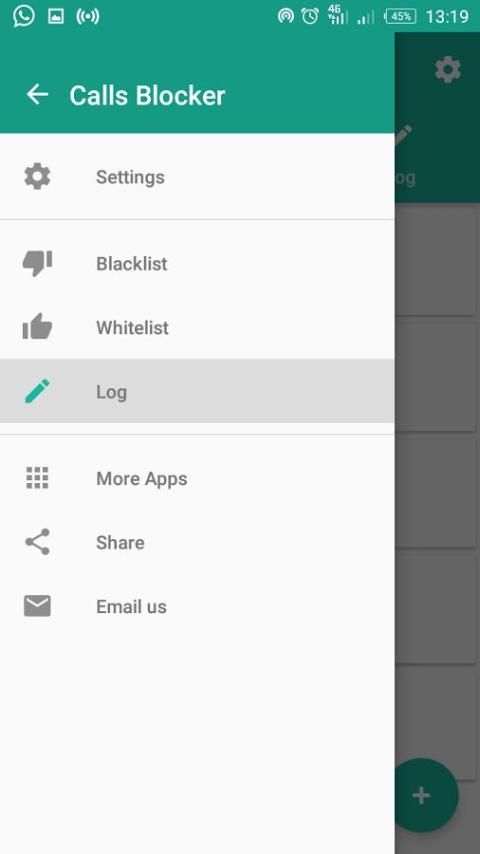This screenshot has width=480, height=854.
Task: Open the Blacklist menu entry
Action: click(197, 264)
